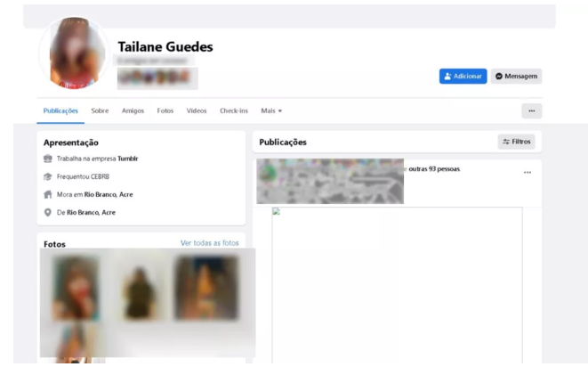This screenshot has height=375, width=588.
Task: Open the circular profile picture
Action: [x=73, y=54]
